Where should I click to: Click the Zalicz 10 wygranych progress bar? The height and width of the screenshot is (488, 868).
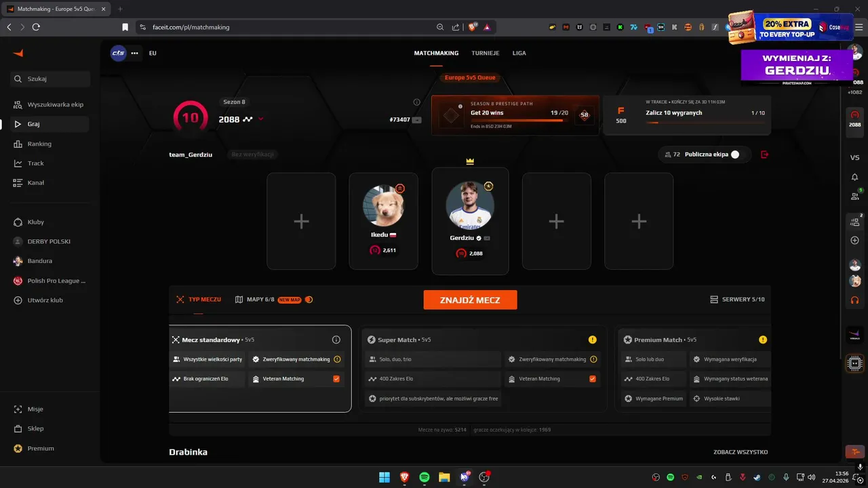point(705,123)
